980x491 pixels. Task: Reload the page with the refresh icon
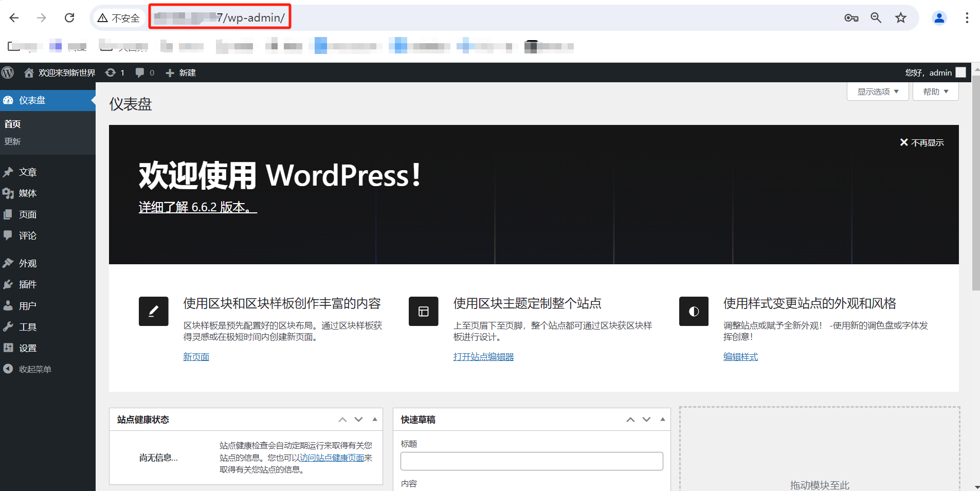69,18
